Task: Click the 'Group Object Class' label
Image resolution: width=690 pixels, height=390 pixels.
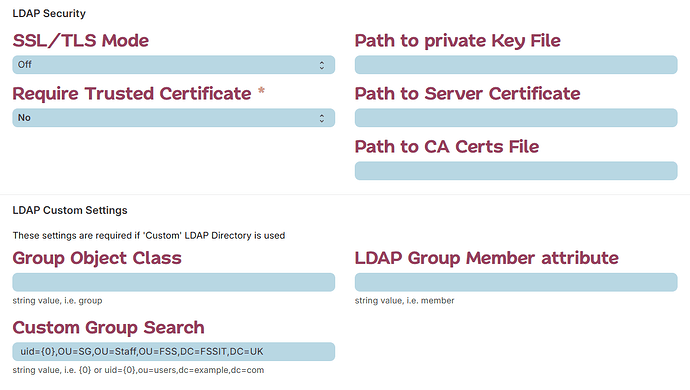Action: coord(97,258)
